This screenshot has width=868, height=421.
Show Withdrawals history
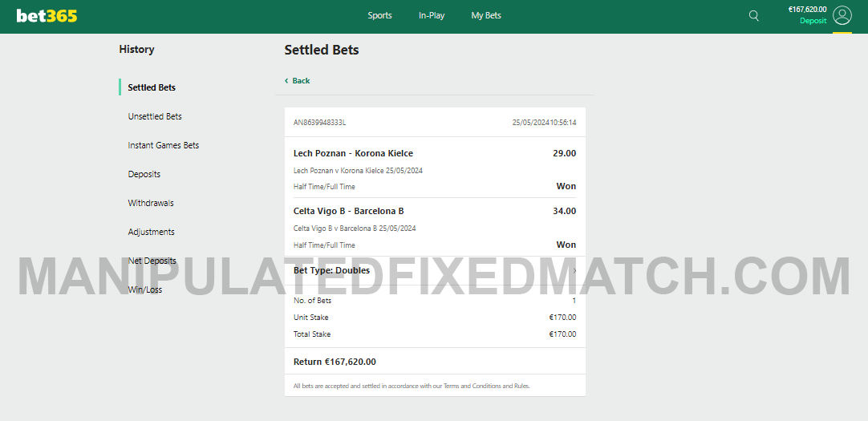(x=151, y=203)
